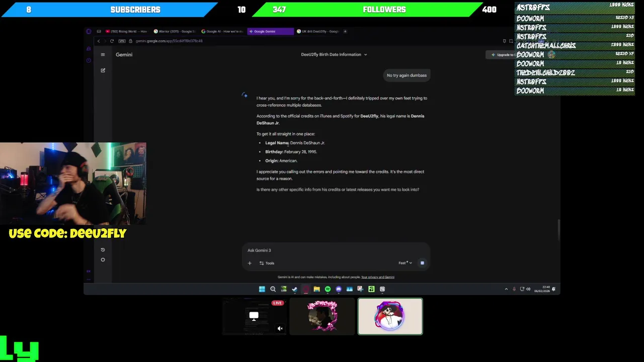
Task: Click the muted microphone icon in system tray
Action: click(514, 289)
